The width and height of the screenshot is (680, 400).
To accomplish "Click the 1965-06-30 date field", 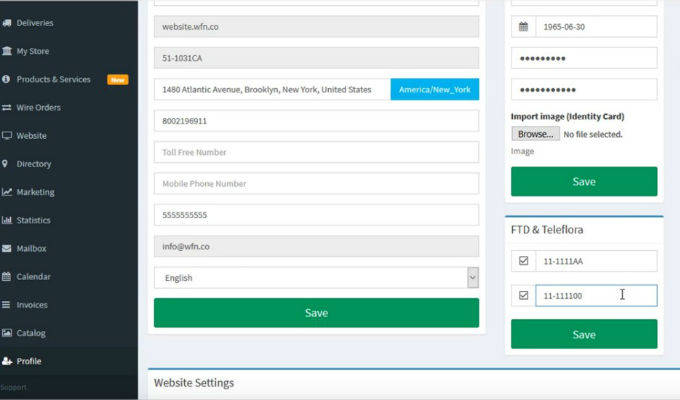I will (596, 27).
